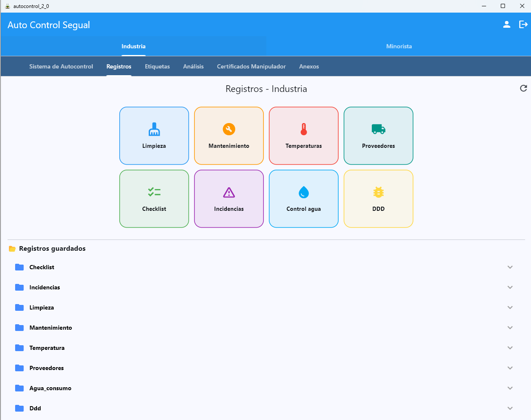Go to the Análisis tab
531x420 pixels.
(x=193, y=66)
